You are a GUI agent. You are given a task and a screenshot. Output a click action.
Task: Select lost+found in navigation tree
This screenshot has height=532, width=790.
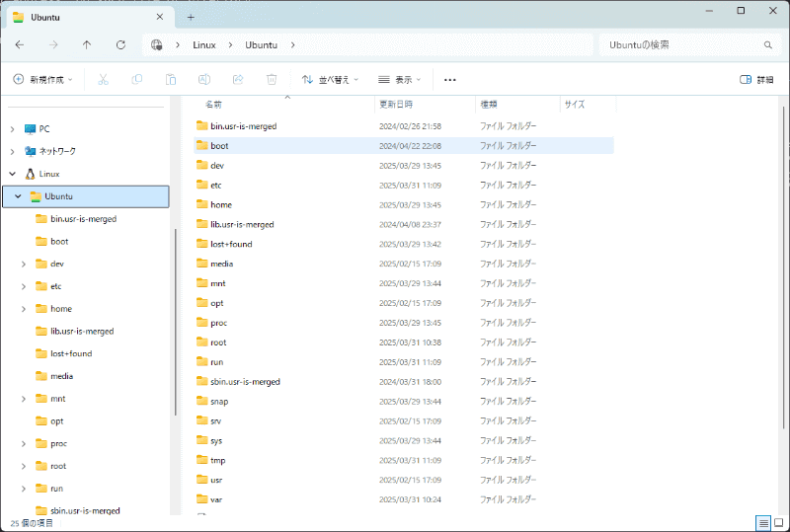pos(64,353)
